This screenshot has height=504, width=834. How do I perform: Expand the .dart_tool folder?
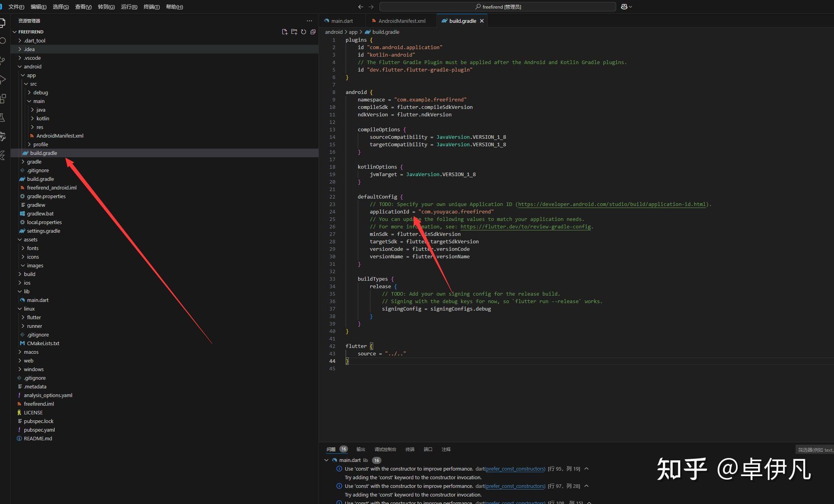(20, 40)
